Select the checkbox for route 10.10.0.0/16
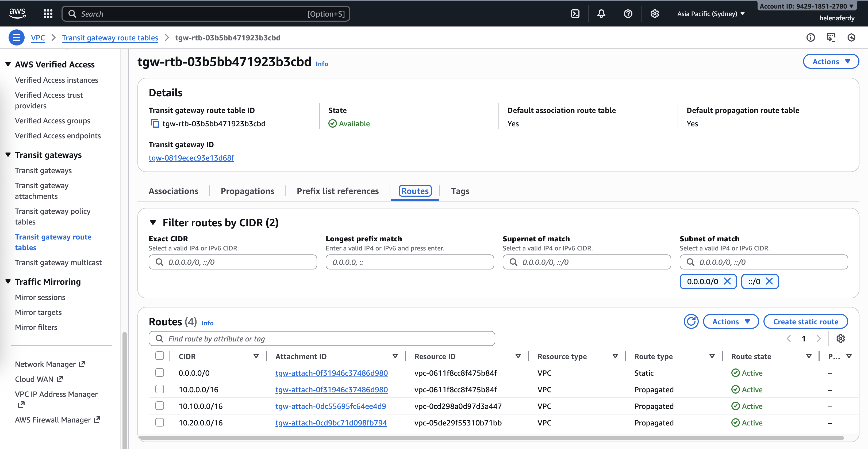 pyautogui.click(x=159, y=405)
